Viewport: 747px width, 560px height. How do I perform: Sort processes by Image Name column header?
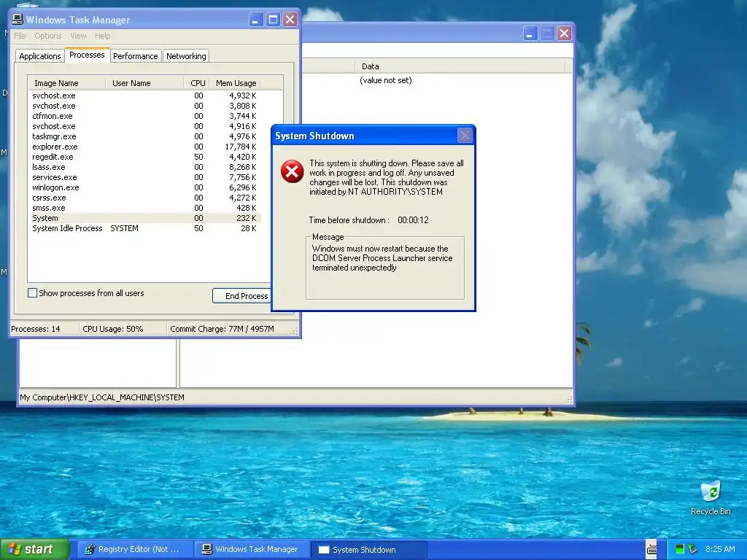point(66,83)
